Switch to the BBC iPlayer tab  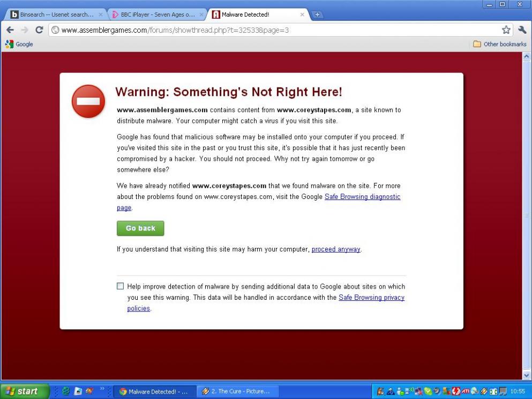[x=157, y=14]
